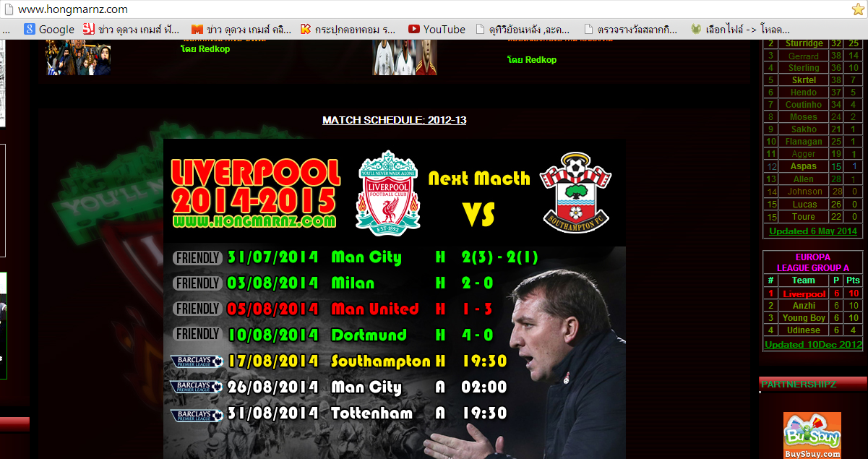The height and width of the screenshot is (459, 868).
Task: Click the Updated 6 May 2014 link
Action: pos(812,231)
